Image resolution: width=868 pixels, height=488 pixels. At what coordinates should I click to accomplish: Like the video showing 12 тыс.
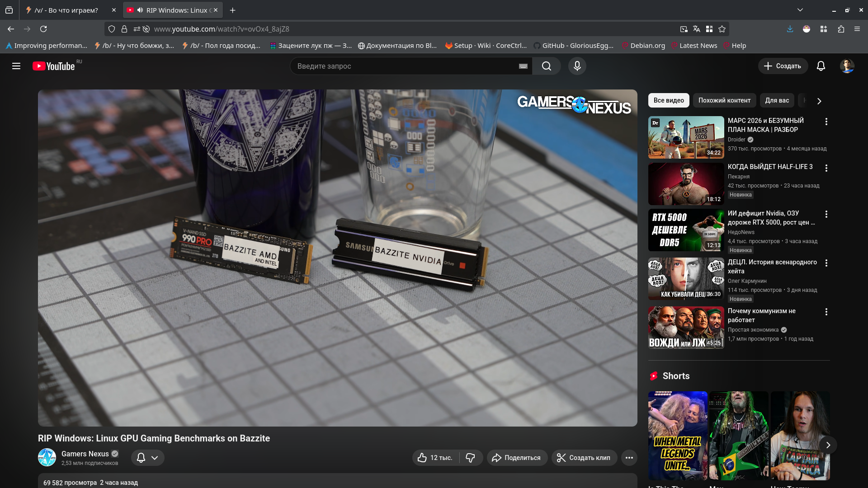pos(434,458)
